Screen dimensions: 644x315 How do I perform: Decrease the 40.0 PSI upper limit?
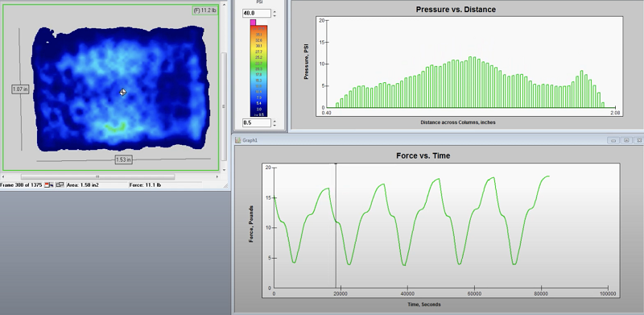point(275,15)
